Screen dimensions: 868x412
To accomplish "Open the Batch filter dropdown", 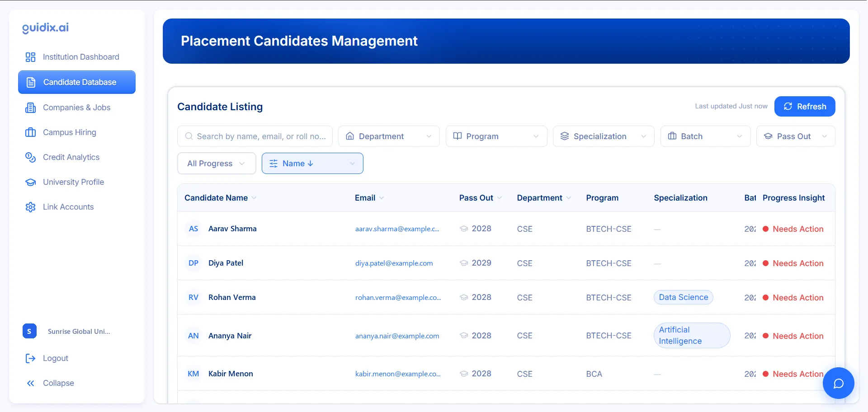I will point(705,136).
